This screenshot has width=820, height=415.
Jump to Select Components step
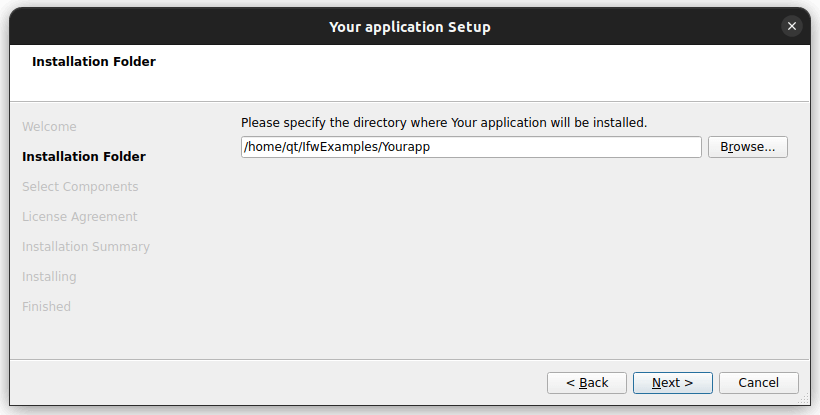[80, 187]
